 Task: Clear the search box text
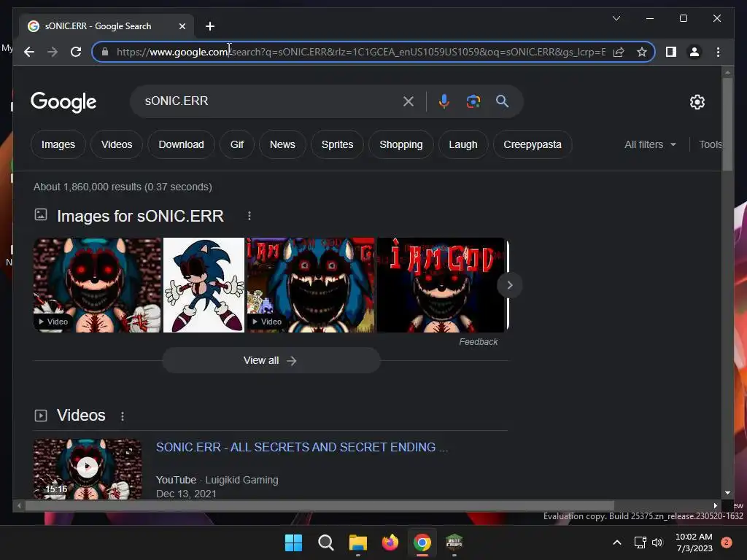click(x=409, y=101)
